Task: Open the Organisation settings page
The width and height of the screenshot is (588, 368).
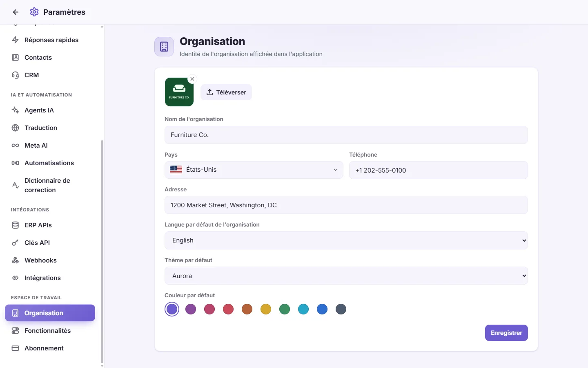Action: 50,313
